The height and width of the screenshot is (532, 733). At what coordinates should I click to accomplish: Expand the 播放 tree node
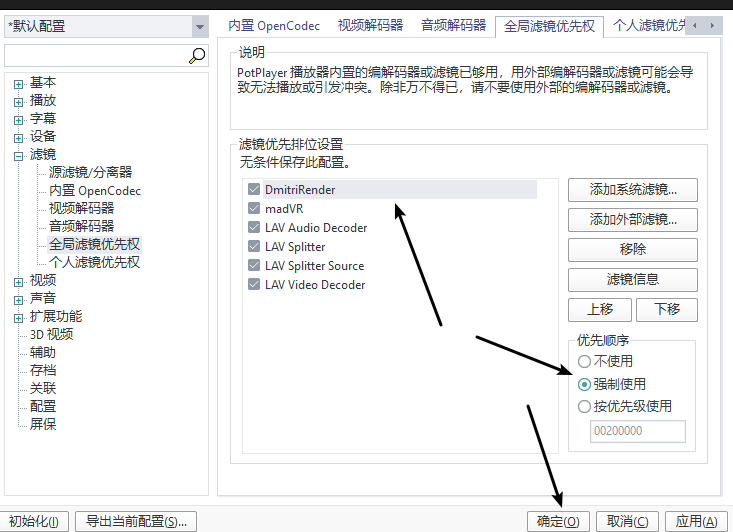click(18, 102)
